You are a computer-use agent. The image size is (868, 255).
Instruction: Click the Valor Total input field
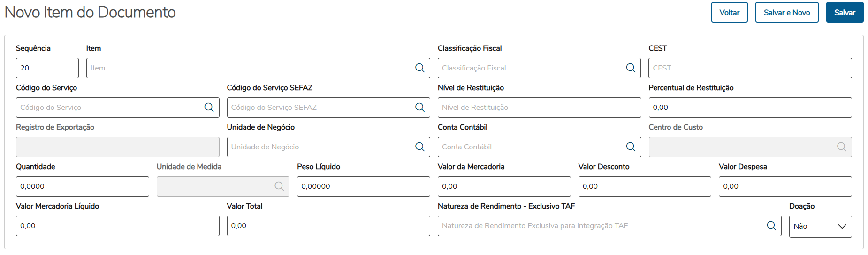click(328, 226)
